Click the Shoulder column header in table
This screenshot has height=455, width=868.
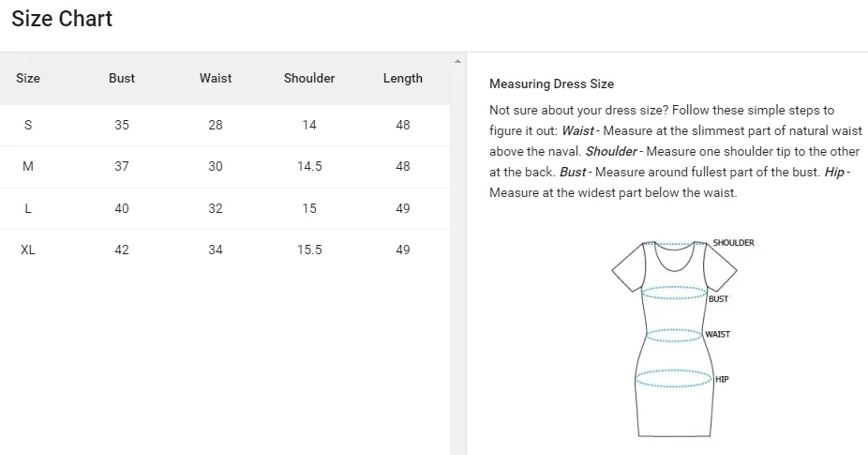309,79
